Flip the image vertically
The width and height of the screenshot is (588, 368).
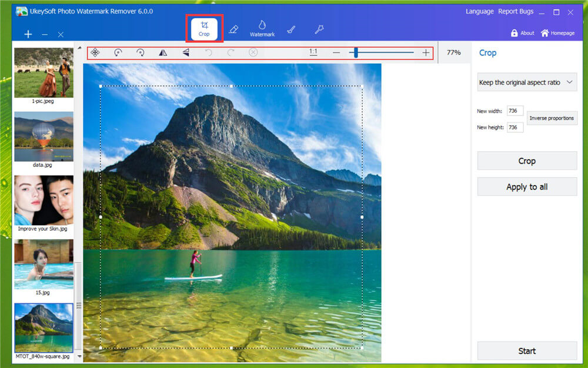click(x=185, y=52)
